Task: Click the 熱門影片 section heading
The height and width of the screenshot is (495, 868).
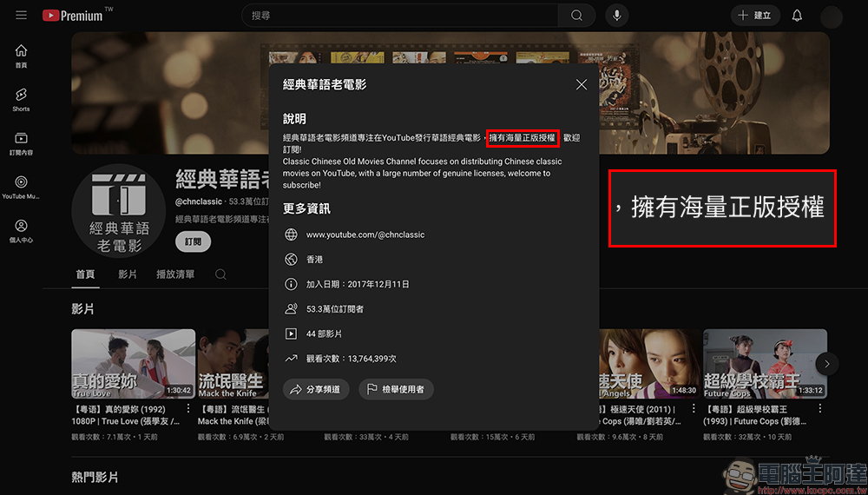Action: pos(95,478)
